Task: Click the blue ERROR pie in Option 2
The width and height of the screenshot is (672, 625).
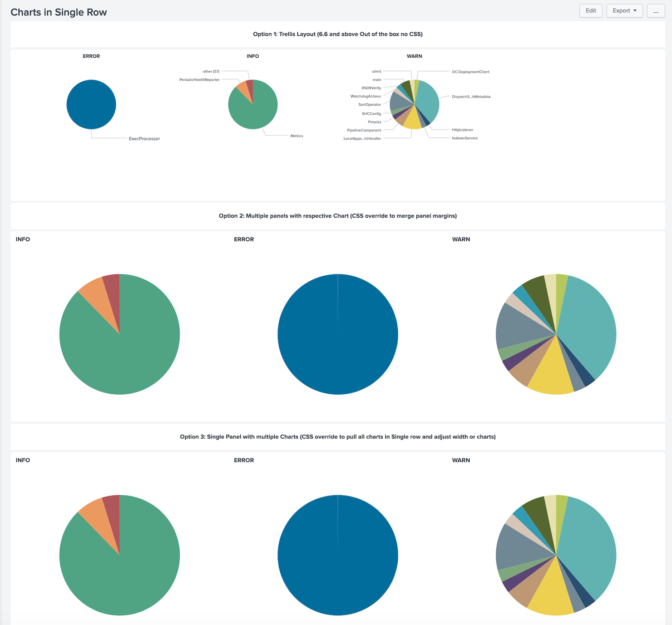Action: click(x=338, y=334)
